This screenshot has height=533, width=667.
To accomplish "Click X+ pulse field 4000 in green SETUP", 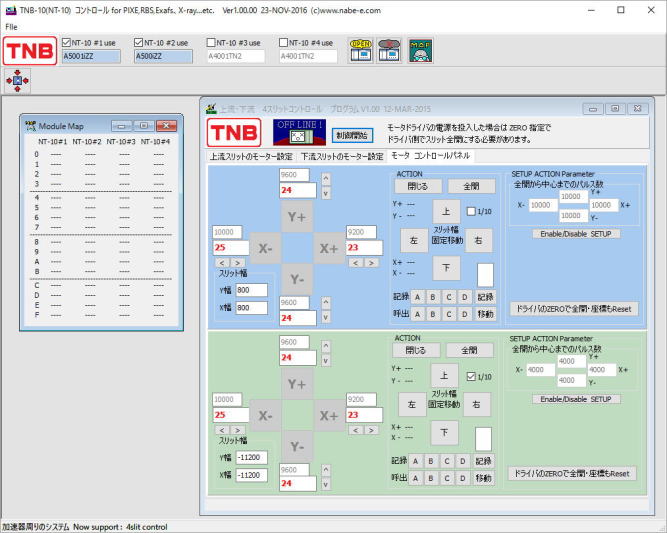I will pos(601,370).
